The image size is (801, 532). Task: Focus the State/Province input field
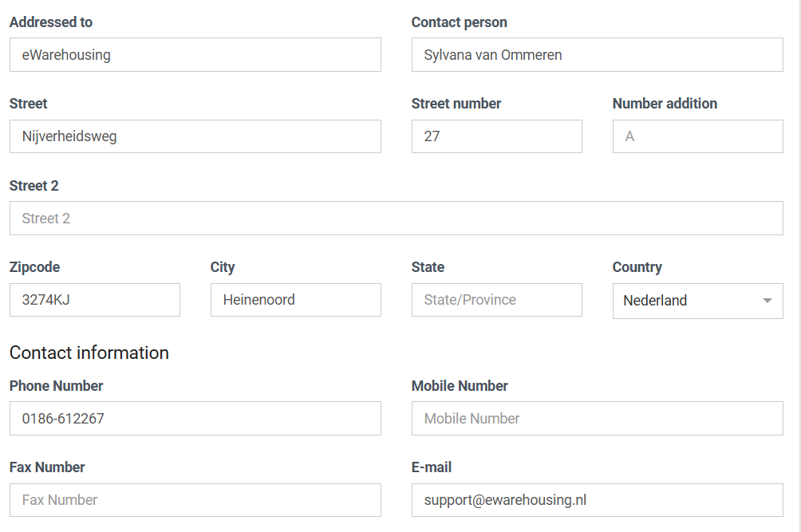click(x=496, y=300)
